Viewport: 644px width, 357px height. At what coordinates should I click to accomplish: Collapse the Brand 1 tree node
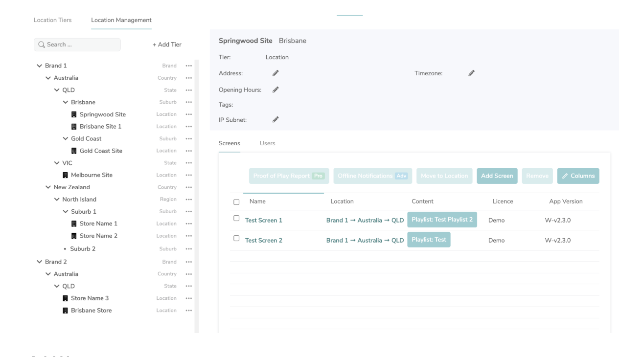(39, 66)
